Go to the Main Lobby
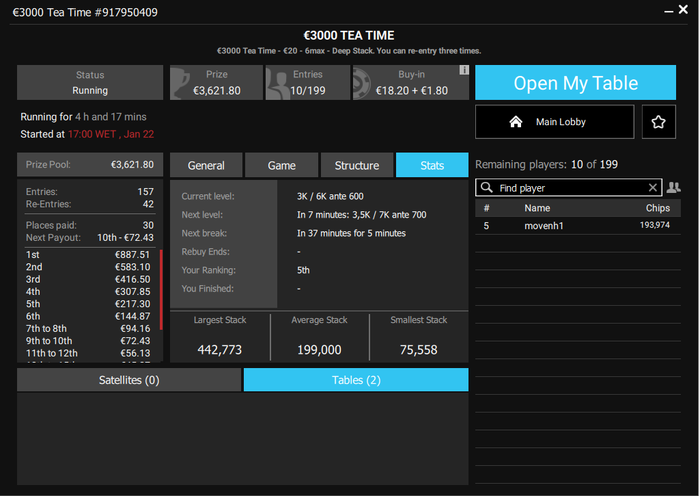 [x=554, y=122]
